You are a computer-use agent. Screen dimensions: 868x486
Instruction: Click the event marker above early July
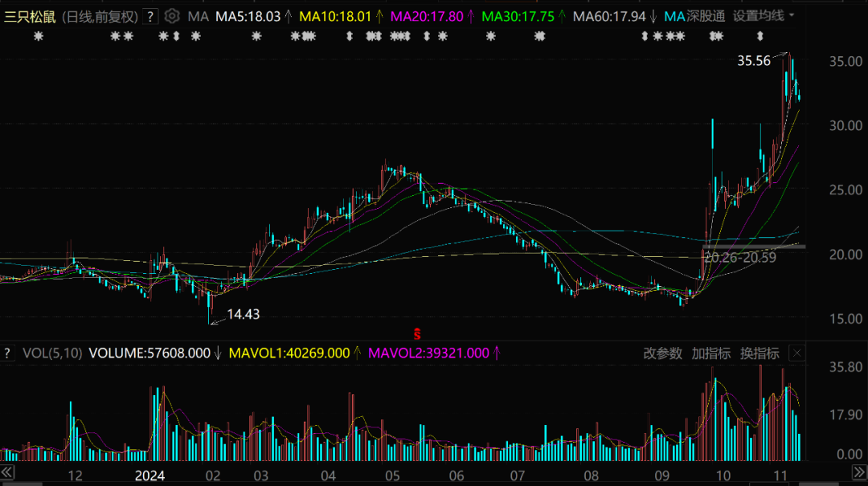540,36
